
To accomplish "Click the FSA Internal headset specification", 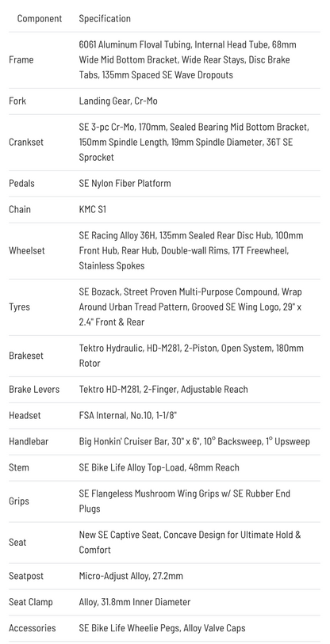I will pyautogui.click(x=128, y=415).
